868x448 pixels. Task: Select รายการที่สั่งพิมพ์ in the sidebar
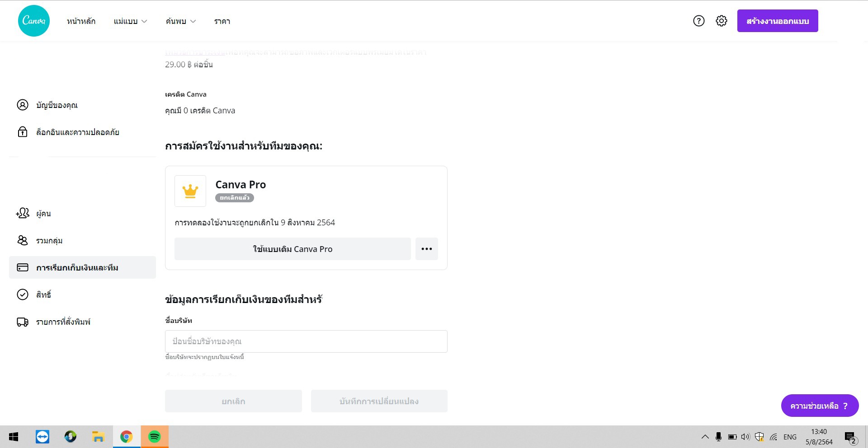(82, 322)
